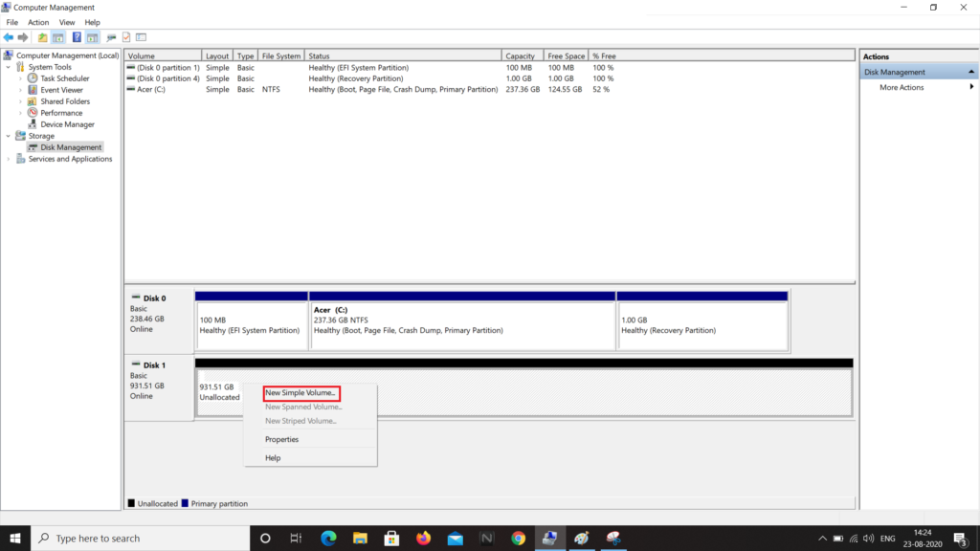Viewport: 980px width, 551px height.
Task: Click in the Type here to search box
Action: click(x=140, y=538)
